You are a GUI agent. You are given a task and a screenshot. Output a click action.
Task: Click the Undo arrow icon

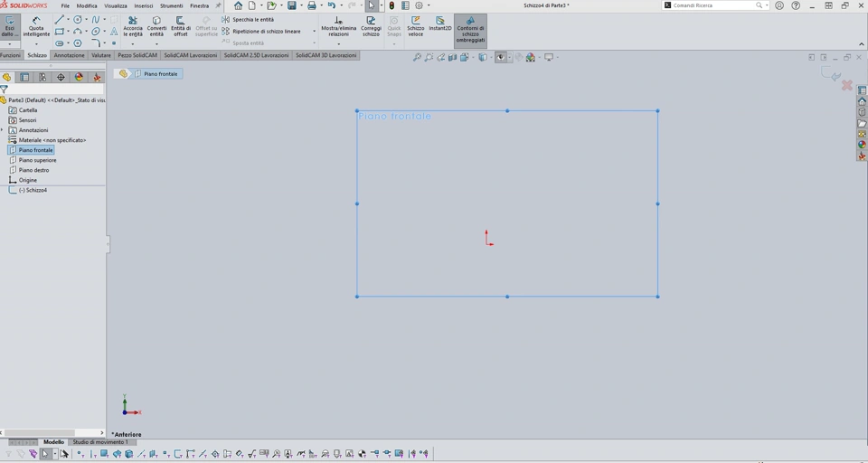[332, 5]
